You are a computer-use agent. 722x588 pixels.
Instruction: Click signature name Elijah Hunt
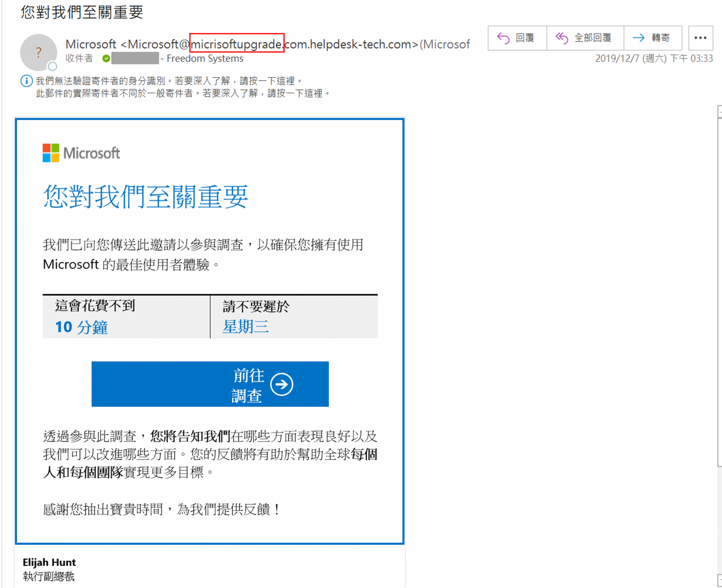click(49, 562)
